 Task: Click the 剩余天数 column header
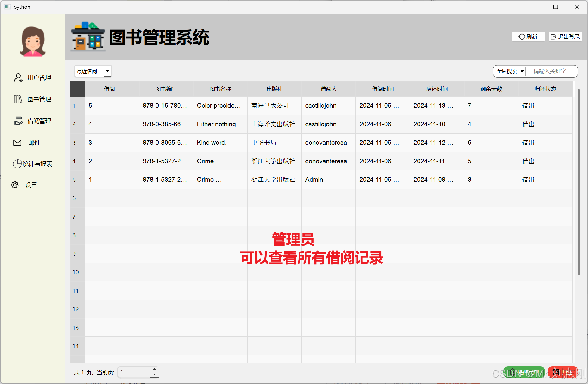(x=491, y=89)
